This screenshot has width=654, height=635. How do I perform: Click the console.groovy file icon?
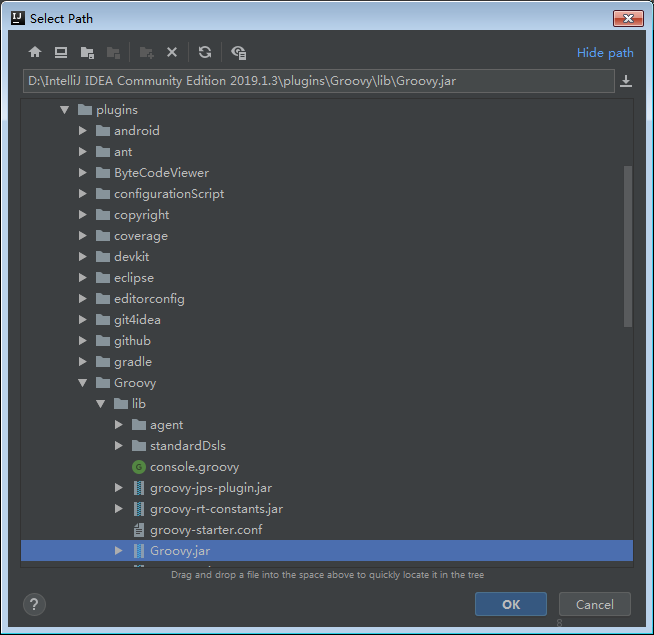point(138,467)
